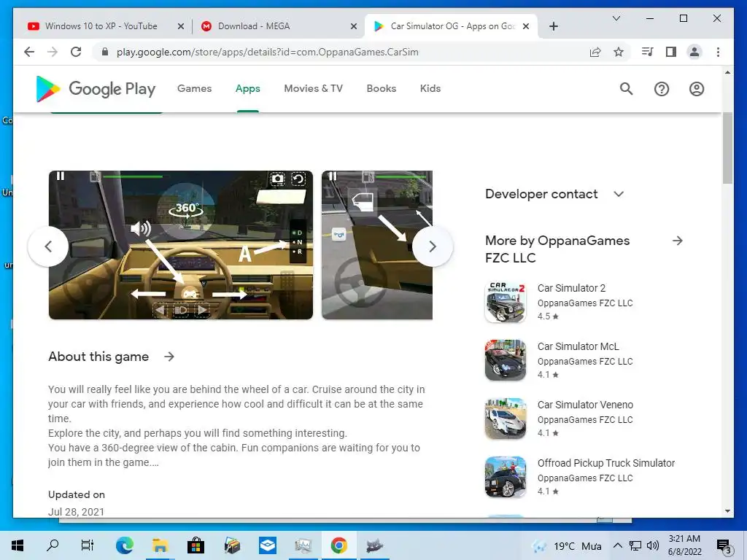Reload the current page
The height and width of the screenshot is (560, 747).
[x=76, y=52]
